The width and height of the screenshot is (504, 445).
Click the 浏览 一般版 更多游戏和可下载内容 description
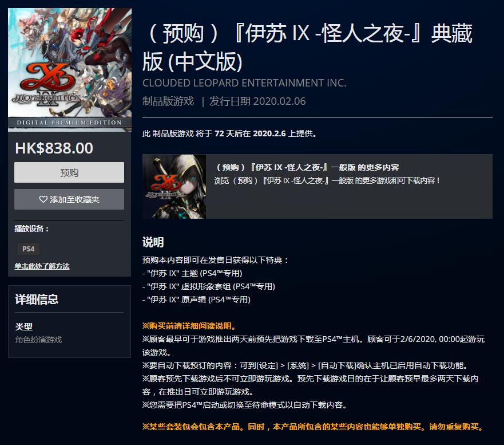click(x=327, y=180)
